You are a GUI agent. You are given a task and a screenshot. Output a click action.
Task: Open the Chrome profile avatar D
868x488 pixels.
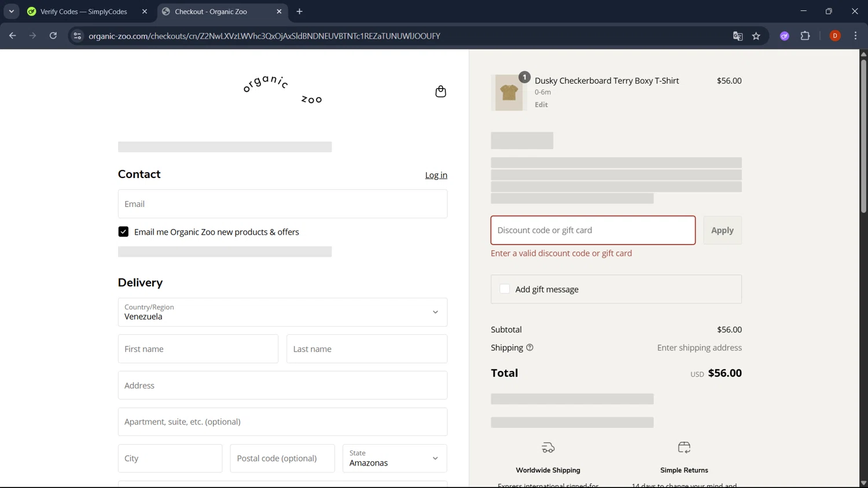point(835,36)
